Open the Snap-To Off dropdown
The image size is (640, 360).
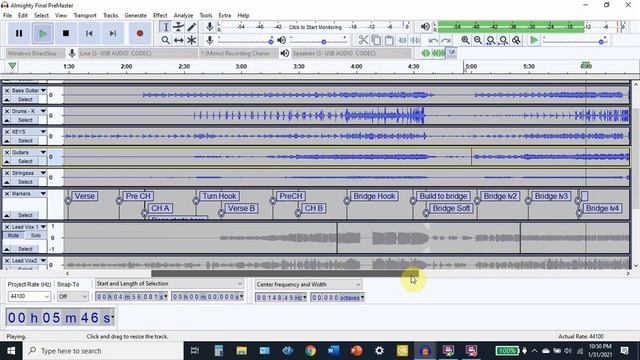click(x=72, y=296)
